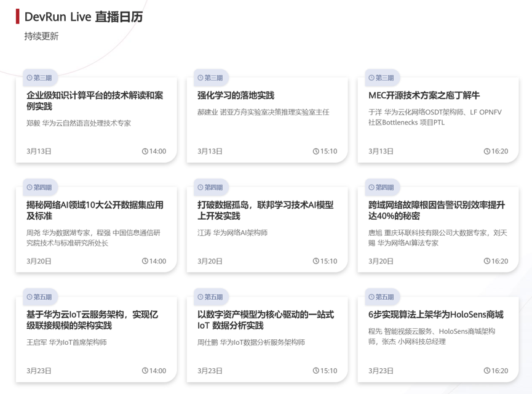Viewport: 532px width, 394px height.
Task: Select the 基于华为云IoT云服务架构 session title
Action: pyautogui.click(x=92, y=320)
